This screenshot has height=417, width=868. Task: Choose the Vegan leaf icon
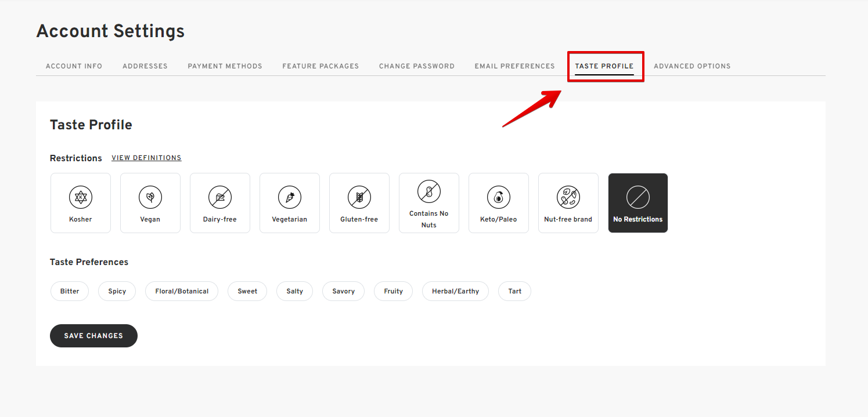click(x=150, y=198)
